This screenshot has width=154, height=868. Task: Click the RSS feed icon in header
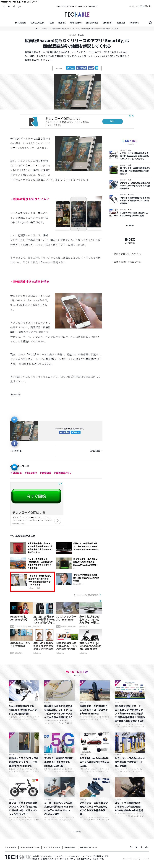3,6
